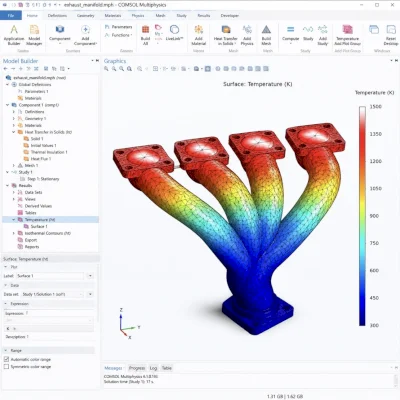Switch to the Results ribbon tab
Screen dimensions: 400x400
[203, 15]
